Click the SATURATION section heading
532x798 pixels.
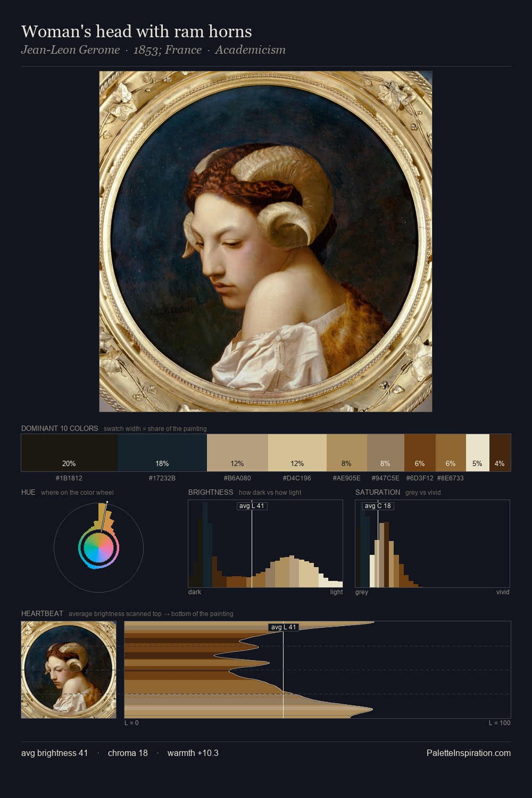378,493
